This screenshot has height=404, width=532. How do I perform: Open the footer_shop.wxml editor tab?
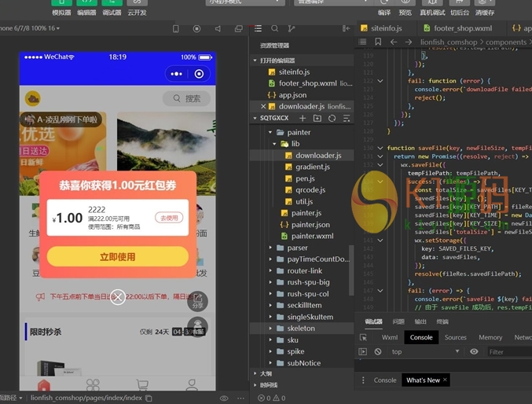click(x=462, y=28)
